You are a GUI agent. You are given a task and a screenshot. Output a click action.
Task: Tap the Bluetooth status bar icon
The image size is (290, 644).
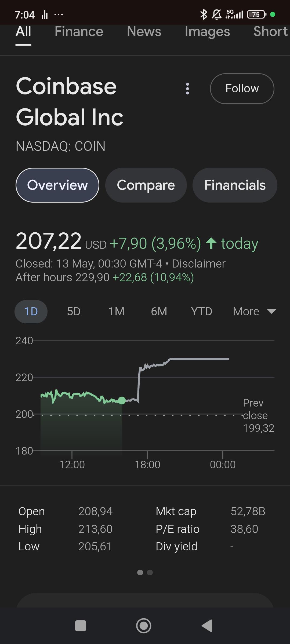click(204, 14)
